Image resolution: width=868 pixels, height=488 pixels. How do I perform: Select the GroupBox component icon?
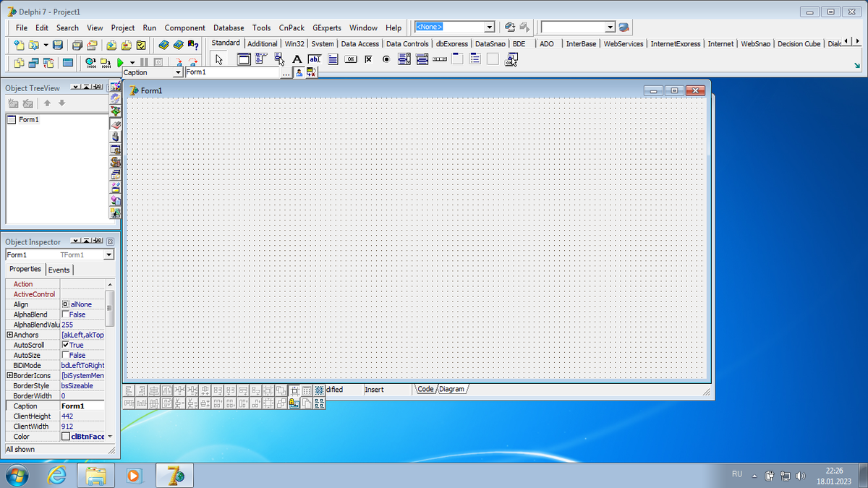457,59
